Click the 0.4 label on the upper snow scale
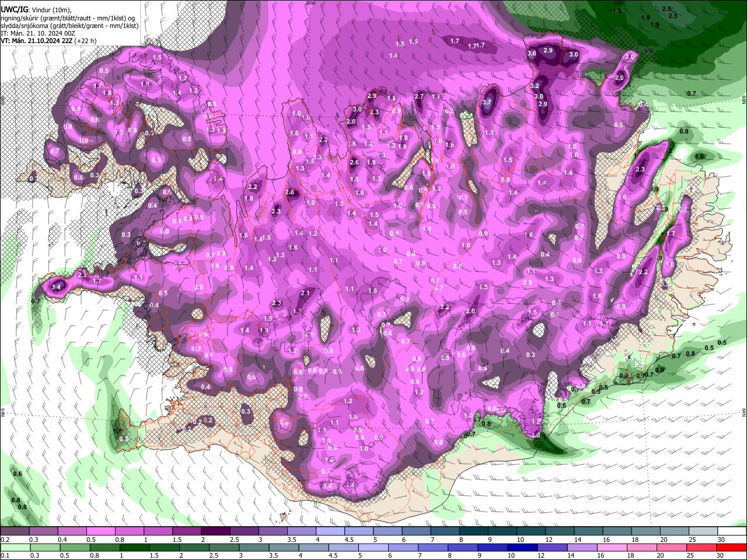Viewport: 747px width, 560px height. (x=62, y=540)
